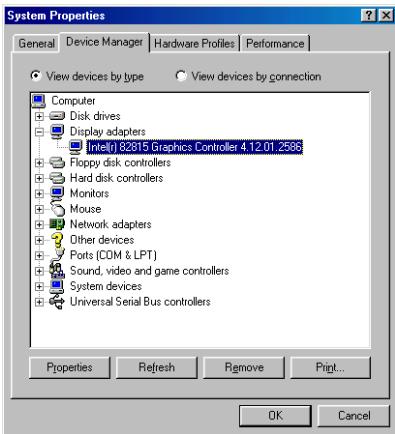
Task: Expand the Floppy disk controllers node
Action: tap(39, 163)
